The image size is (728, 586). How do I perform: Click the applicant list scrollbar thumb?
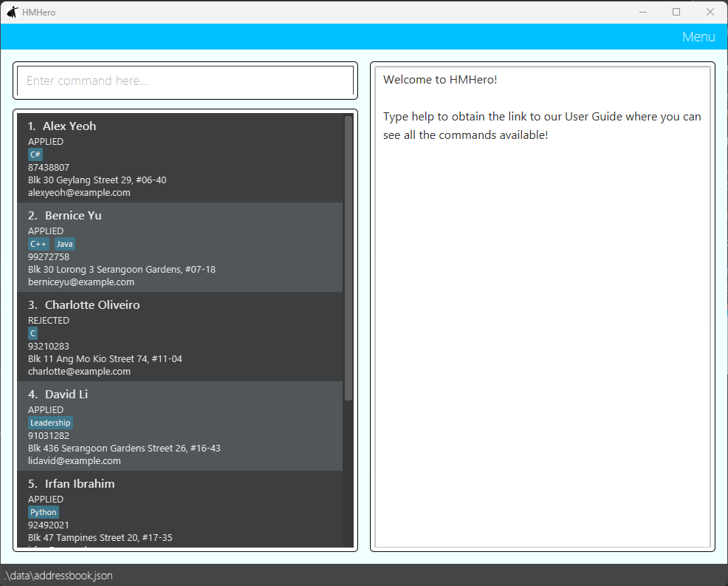point(348,259)
